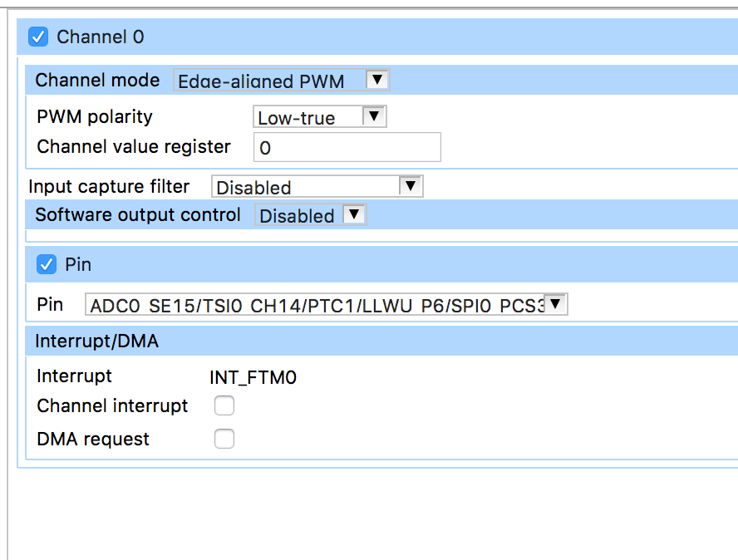
Task: Click the Channel 0 header title
Action: tap(101, 37)
